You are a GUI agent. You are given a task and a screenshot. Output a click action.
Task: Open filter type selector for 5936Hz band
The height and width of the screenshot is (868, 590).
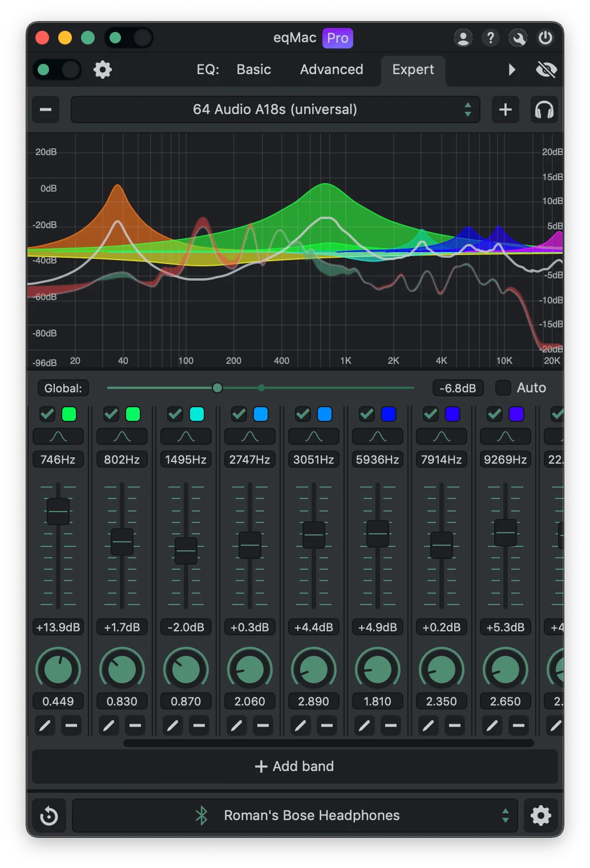[x=378, y=437]
